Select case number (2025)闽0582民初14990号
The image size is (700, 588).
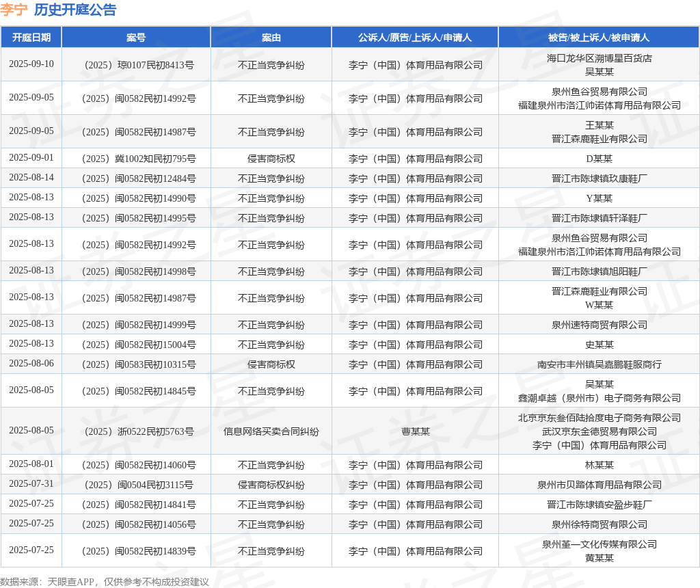click(x=139, y=198)
